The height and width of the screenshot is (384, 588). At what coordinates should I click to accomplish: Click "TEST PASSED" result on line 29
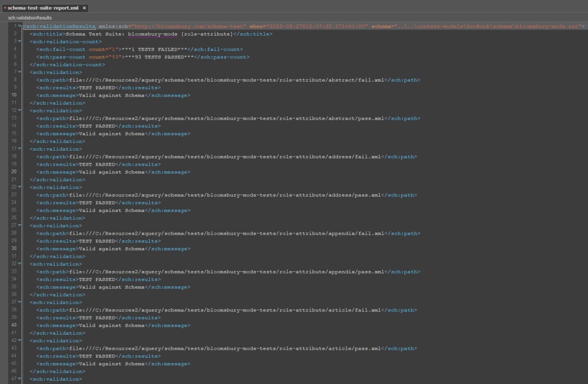click(x=97, y=241)
